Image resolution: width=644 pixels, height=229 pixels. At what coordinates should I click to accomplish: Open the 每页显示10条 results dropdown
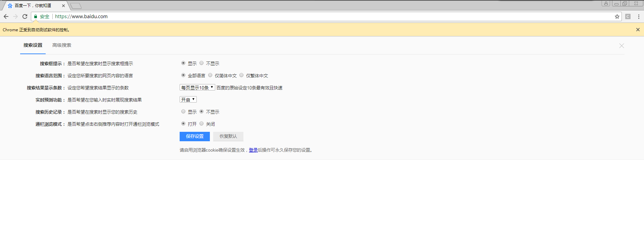click(197, 87)
